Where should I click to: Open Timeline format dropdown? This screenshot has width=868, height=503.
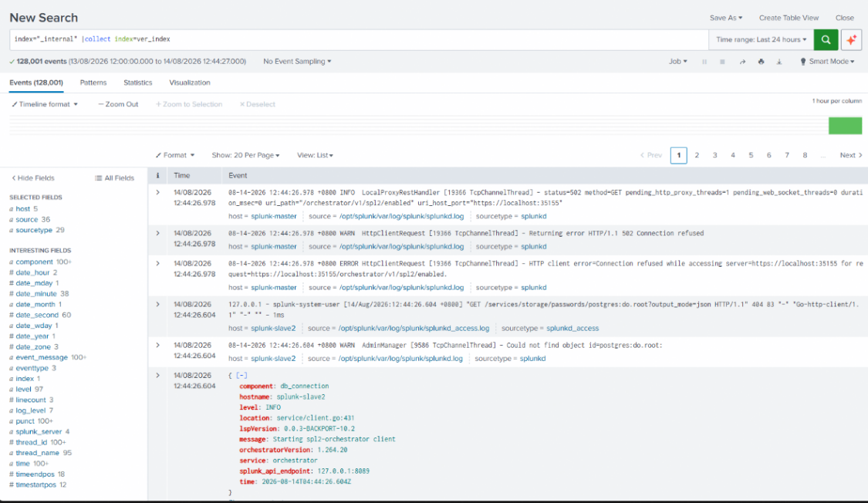pyautogui.click(x=45, y=104)
